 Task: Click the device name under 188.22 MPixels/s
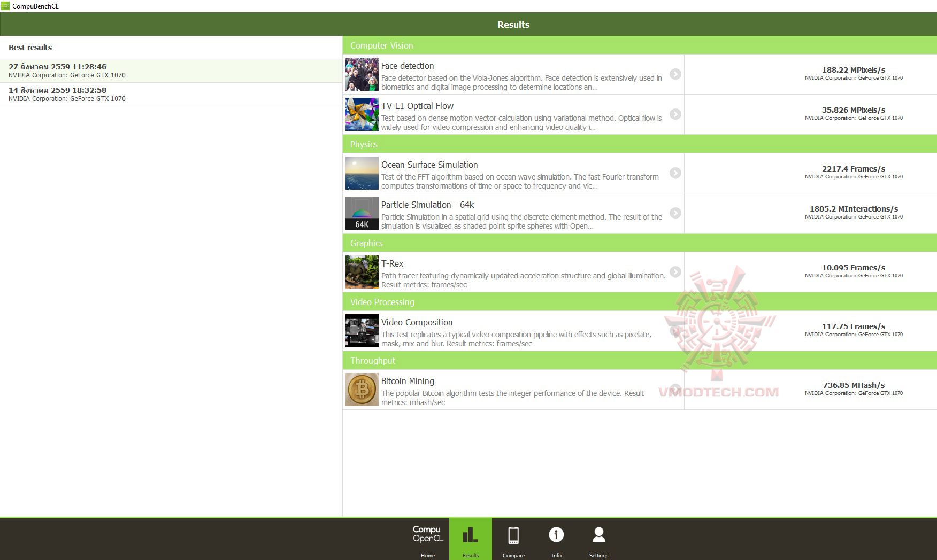[x=854, y=78]
